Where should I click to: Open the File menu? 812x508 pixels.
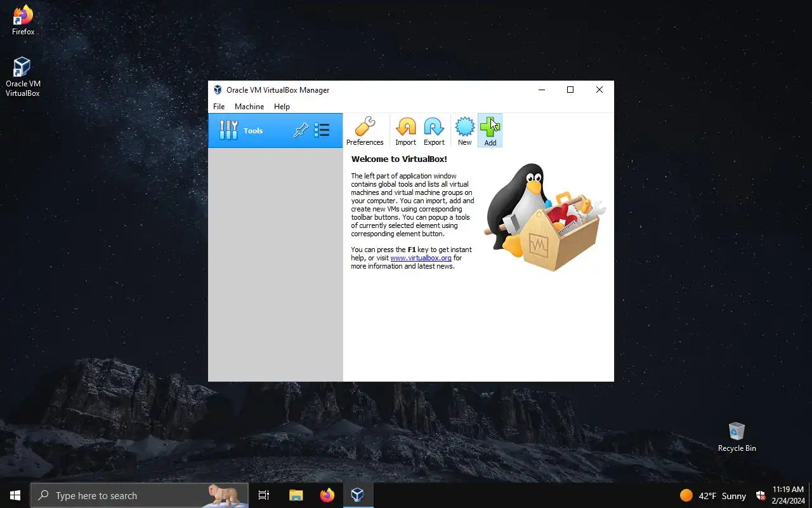(x=219, y=107)
